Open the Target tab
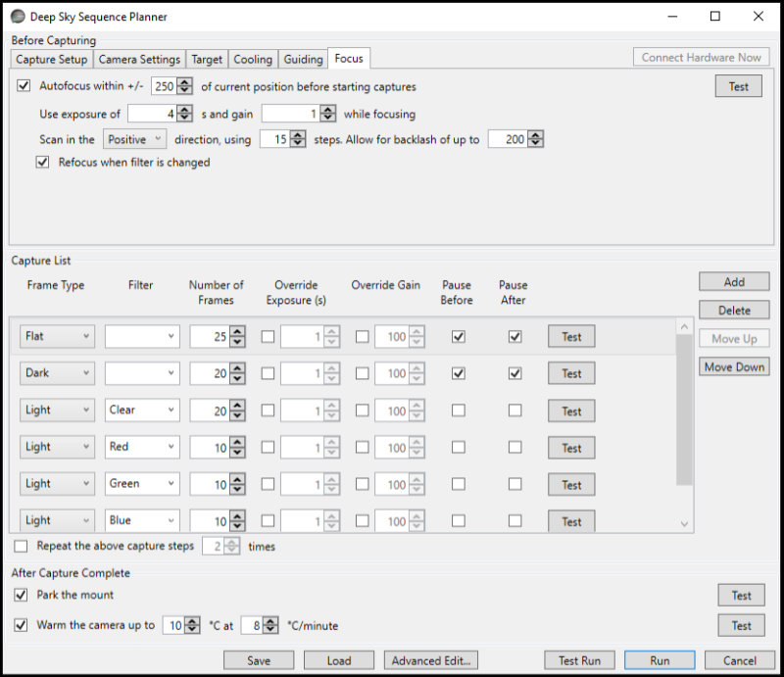This screenshot has width=784, height=677. click(x=207, y=59)
